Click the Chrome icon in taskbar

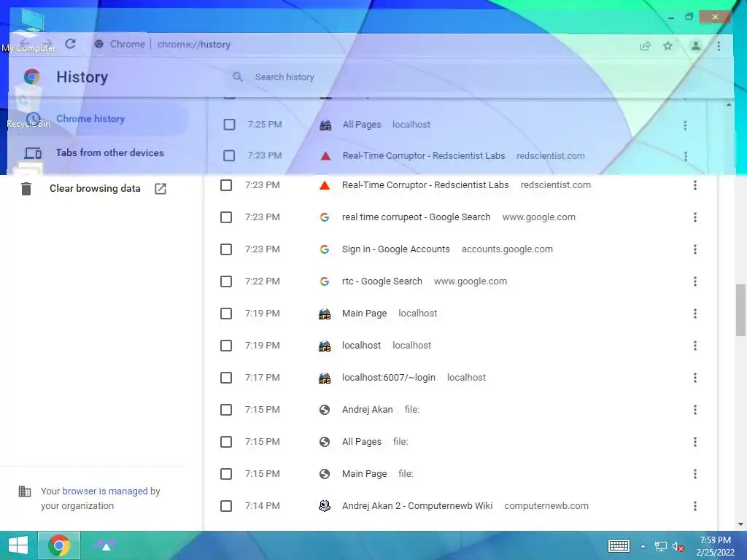[x=59, y=545]
